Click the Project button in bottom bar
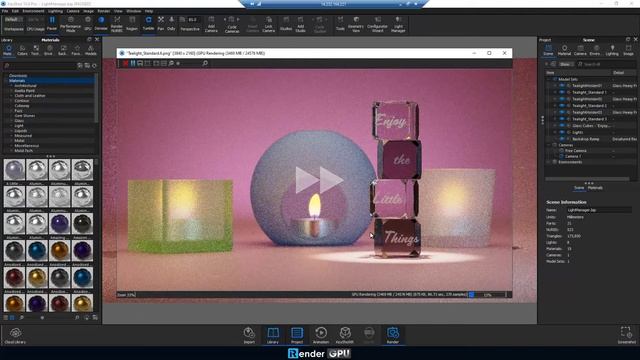640x360 pixels. (x=297, y=335)
